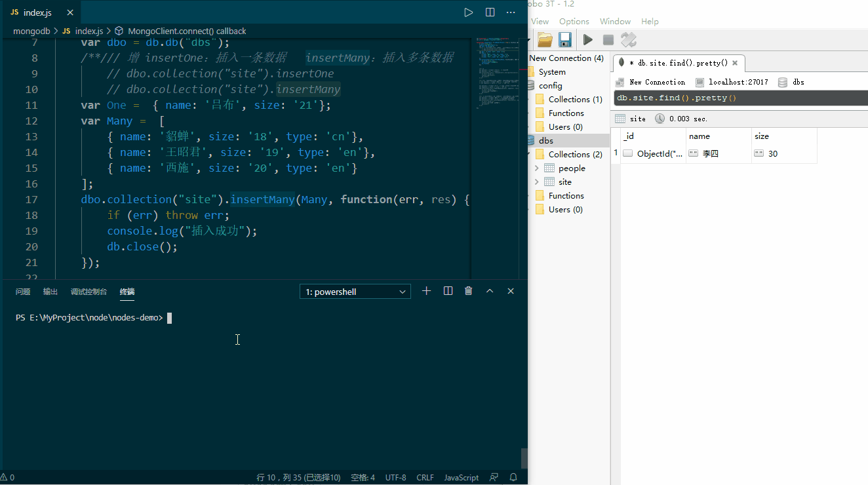The width and height of the screenshot is (868, 485).
Task: Open the terminal shell dropdown showing 1: powershell
Action: click(x=355, y=290)
